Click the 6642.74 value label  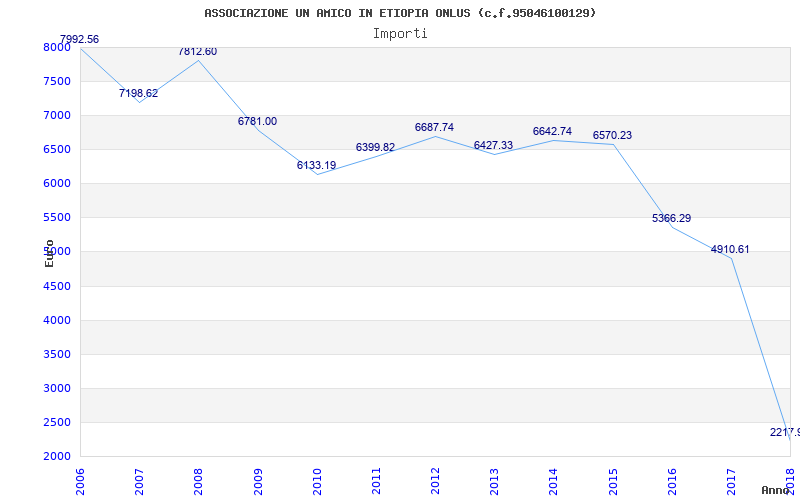(x=553, y=132)
